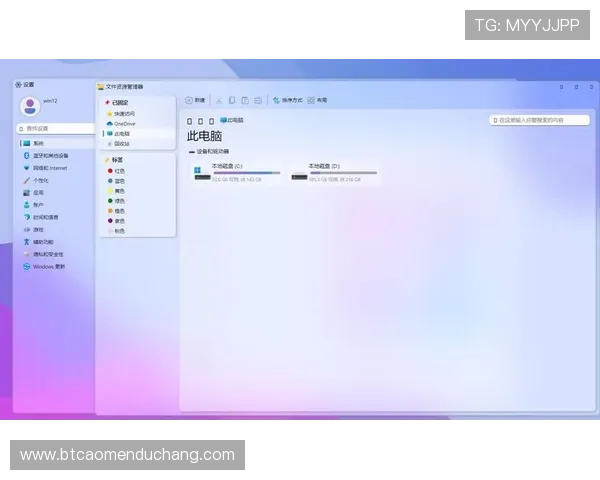Click the Copy icon in file toolbar
The image size is (600, 480).
(x=232, y=100)
